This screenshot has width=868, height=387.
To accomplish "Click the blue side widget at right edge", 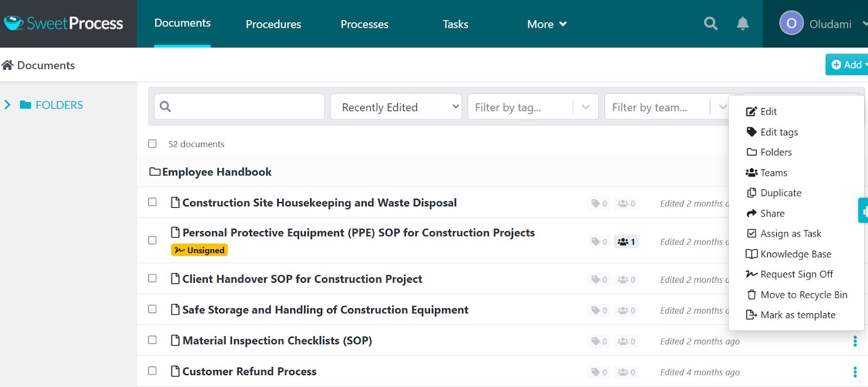I will point(863,210).
